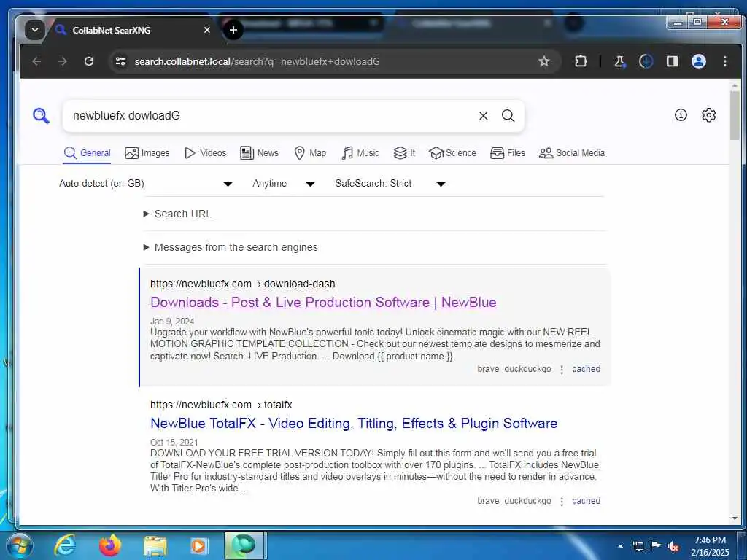Click scrollbar down arrow

(x=735, y=518)
